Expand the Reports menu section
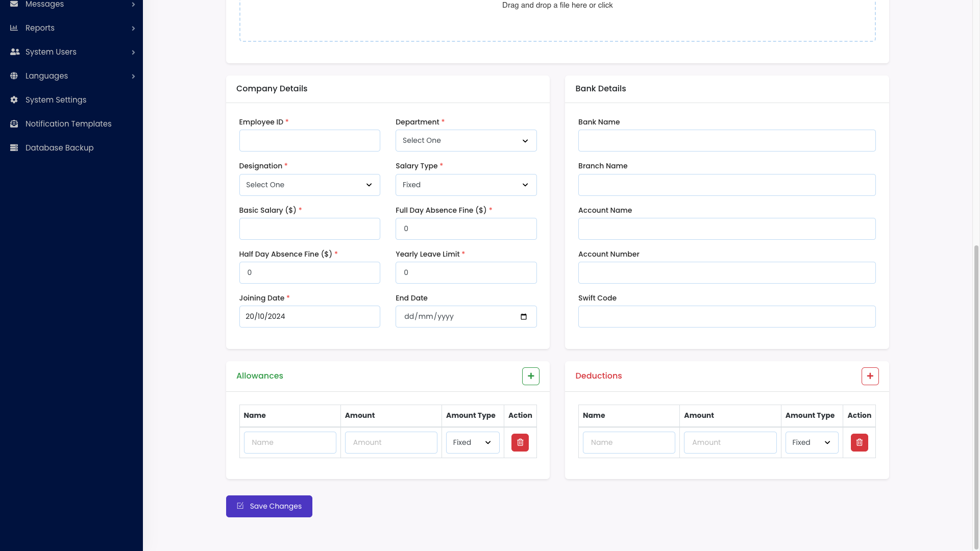This screenshot has height=551, width=980. pos(133,28)
